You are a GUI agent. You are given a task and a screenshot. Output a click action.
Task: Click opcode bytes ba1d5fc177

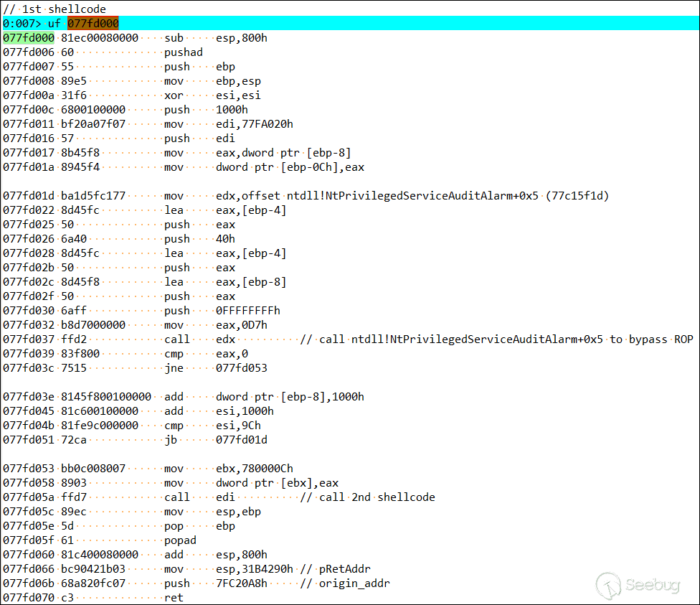93,196
